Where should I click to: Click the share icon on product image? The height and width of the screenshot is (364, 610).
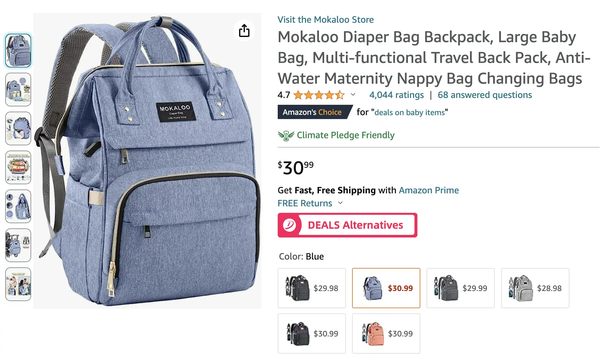[x=244, y=30]
